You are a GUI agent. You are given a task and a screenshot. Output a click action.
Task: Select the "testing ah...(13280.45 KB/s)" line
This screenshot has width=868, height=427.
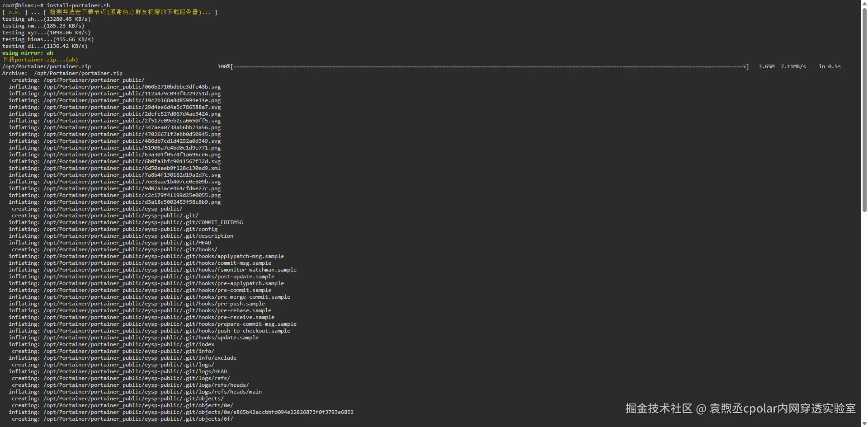coord(47,19)
